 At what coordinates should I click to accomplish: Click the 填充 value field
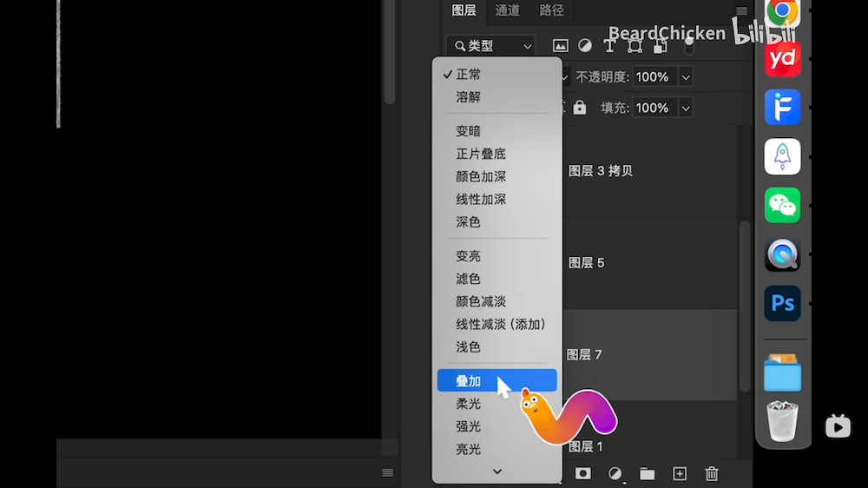654,108
